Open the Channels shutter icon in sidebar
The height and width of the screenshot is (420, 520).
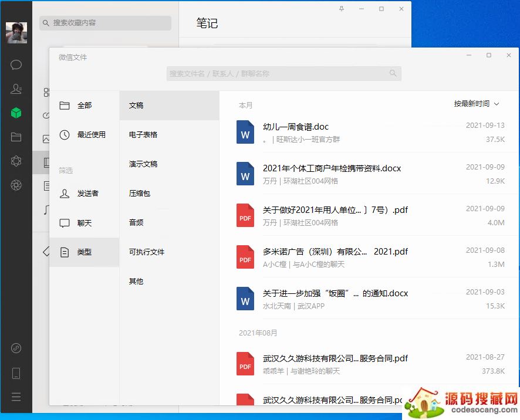pos(16,185)
